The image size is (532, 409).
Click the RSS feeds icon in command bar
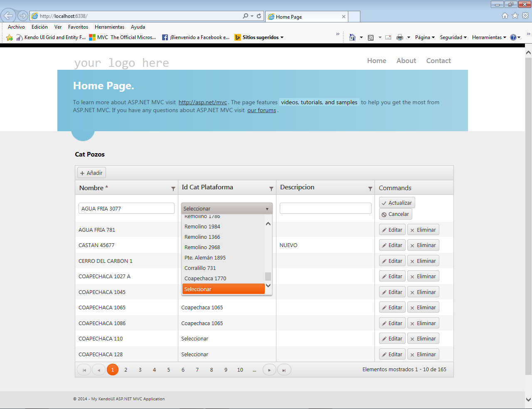coord(371,37)
